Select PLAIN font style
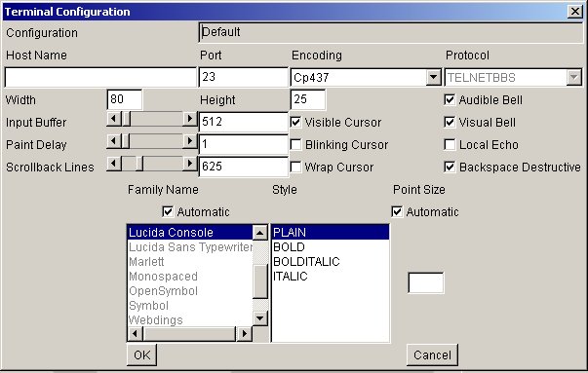588x373 pixels. coord(330,232)
